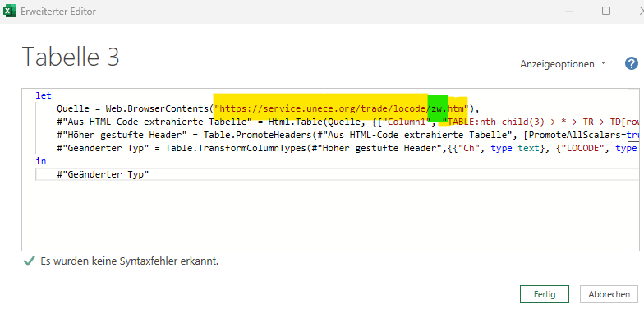Click the Excel icon in title bar

[x=10, y=12]
